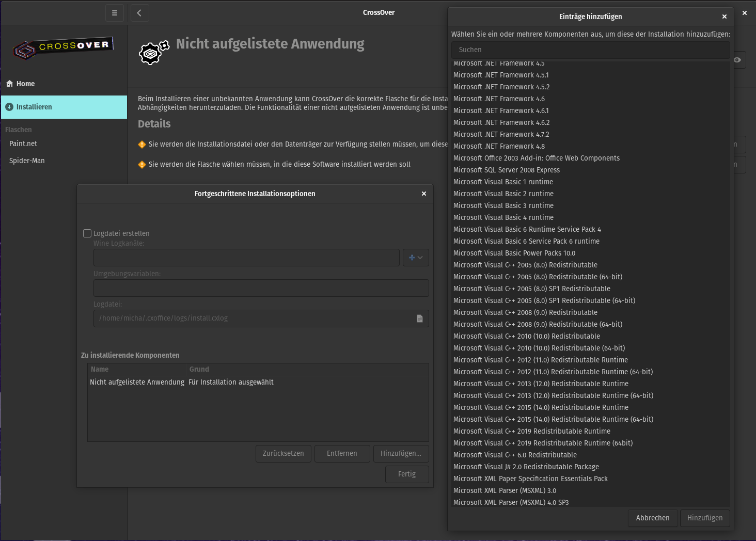Click the Fertig button

[407, 474]
